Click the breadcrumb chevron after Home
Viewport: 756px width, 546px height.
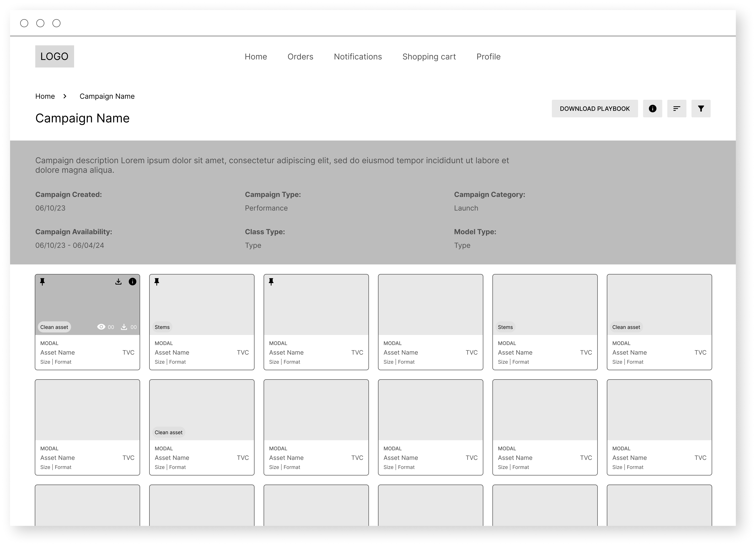(x=65, y=96)
